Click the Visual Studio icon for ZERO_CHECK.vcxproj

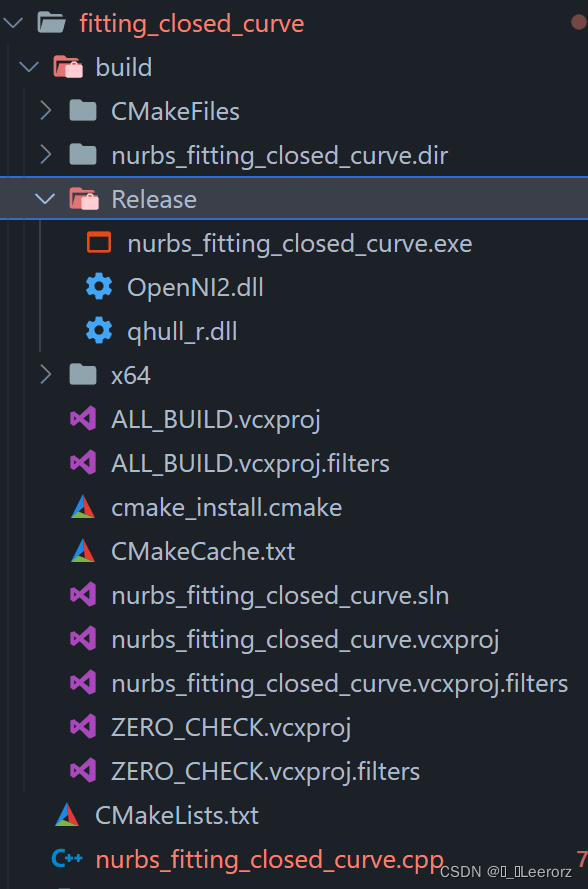click(x=83, y=727)
